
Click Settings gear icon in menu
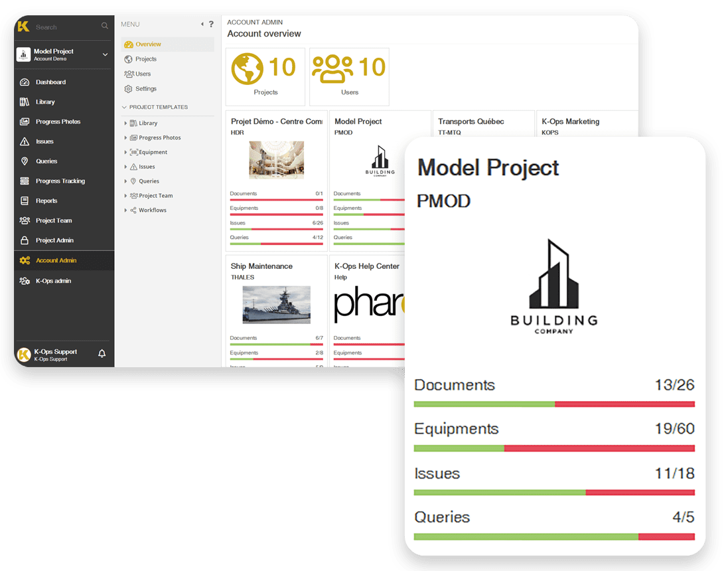(128, 89)
